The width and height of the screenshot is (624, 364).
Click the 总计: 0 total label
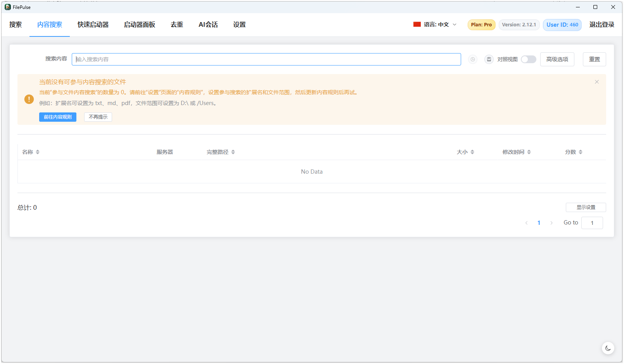coord(27,208)
